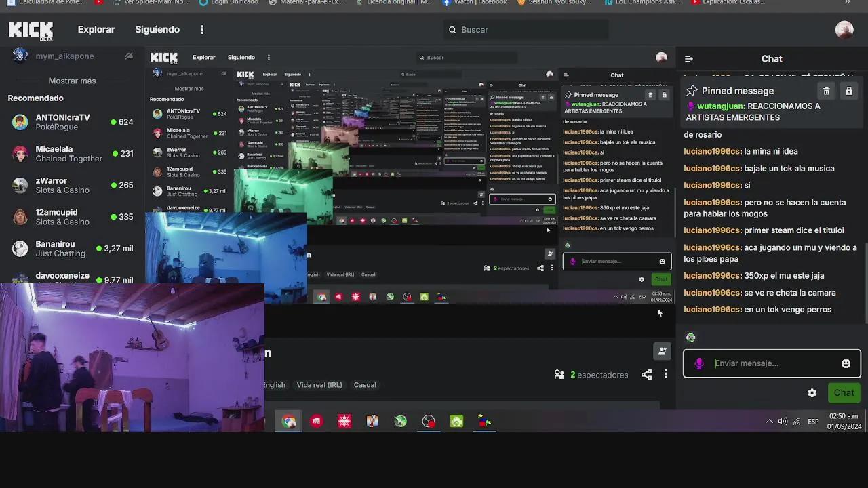This screenshot has height=488, width=868.
Task: Click the webcam overlay in the stream
Action: (132, 357)
